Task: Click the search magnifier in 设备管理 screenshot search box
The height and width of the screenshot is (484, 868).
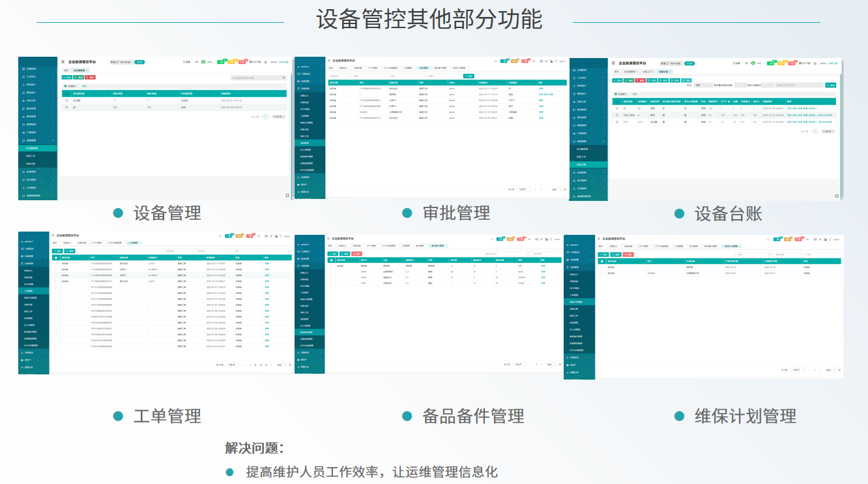Action: (x=283, y=78)
